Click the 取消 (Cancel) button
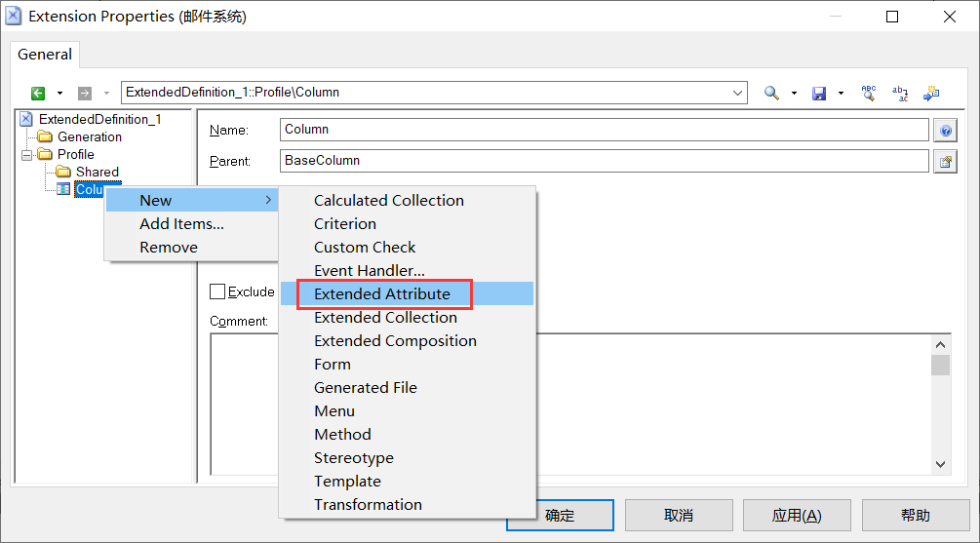980x543 pixels. tap(679, 515)
